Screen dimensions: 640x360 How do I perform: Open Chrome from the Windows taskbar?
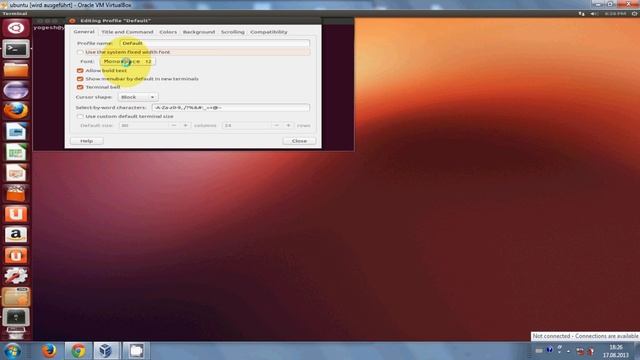click(x=78, y=351)
